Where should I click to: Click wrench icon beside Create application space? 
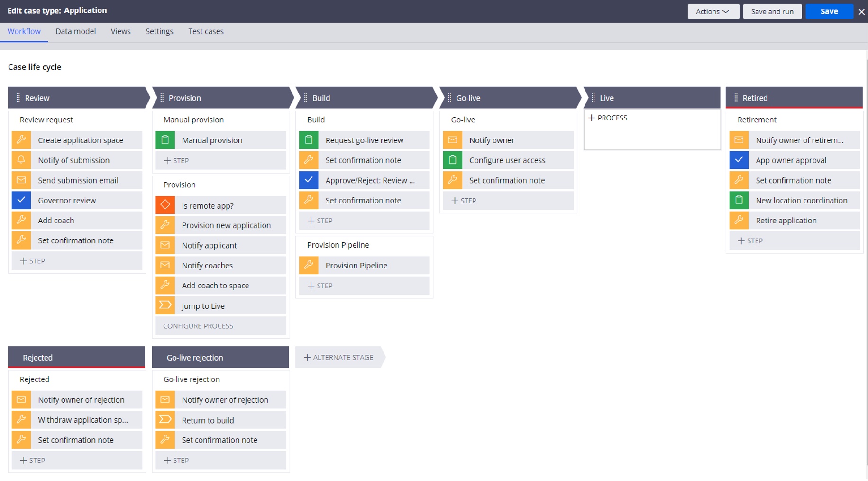(x=21, y=140)
